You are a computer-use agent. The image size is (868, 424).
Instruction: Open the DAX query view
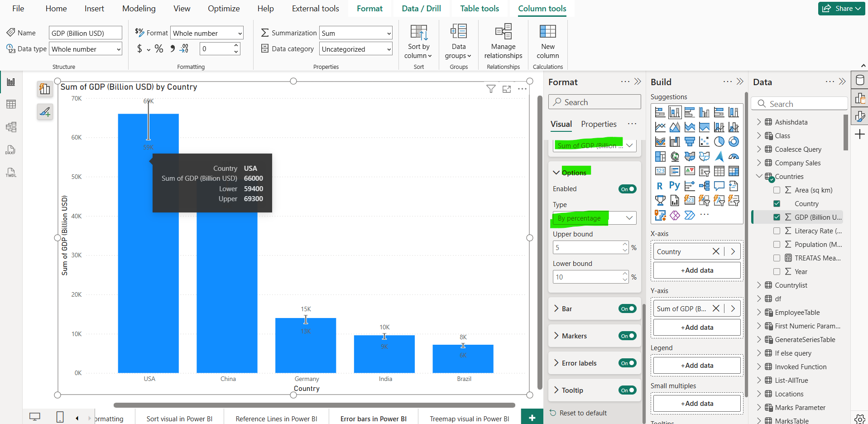tap(10, 150)
